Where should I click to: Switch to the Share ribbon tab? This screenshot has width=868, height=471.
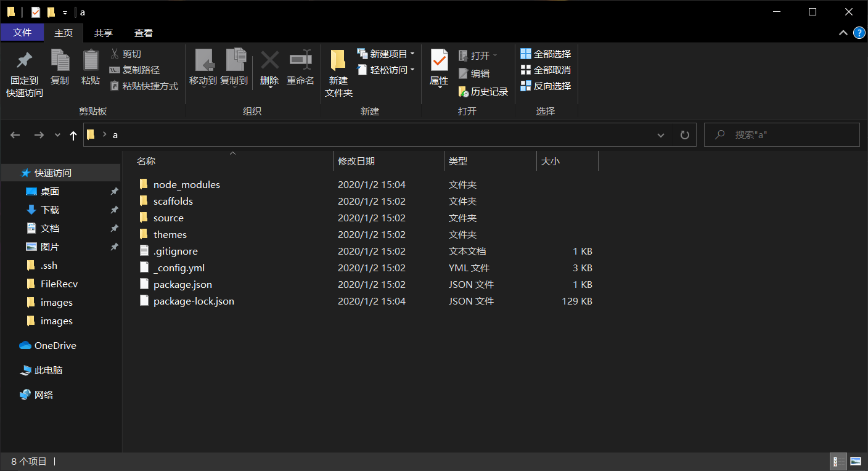tap(103, 33)
